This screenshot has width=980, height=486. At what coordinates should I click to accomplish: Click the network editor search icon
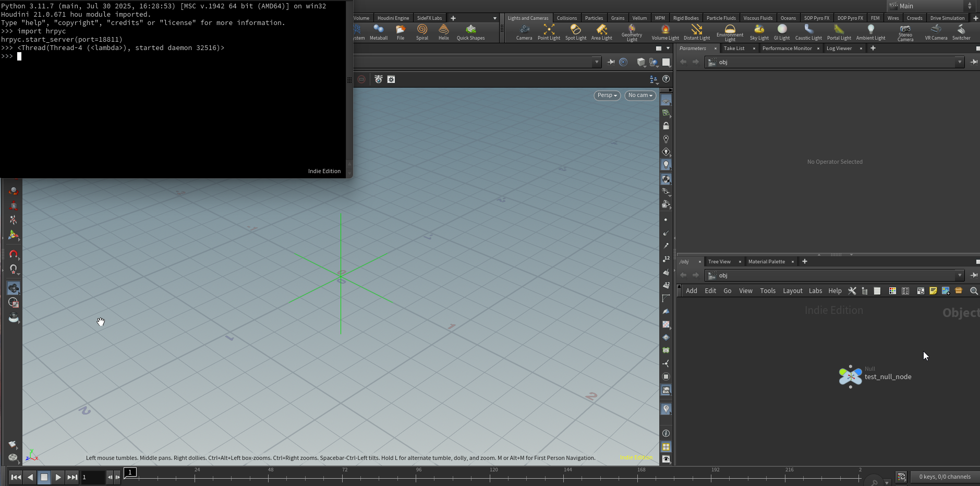[973, 291]
